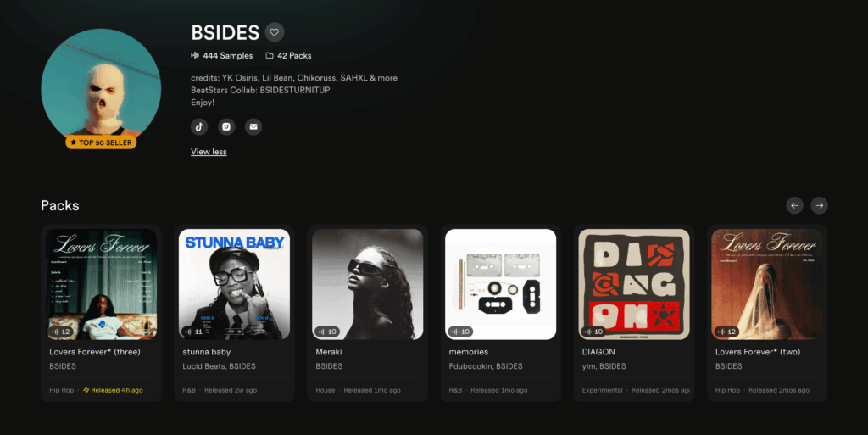
Task: Open the BSIDES Instagram icon
Action: click(226, 126)
